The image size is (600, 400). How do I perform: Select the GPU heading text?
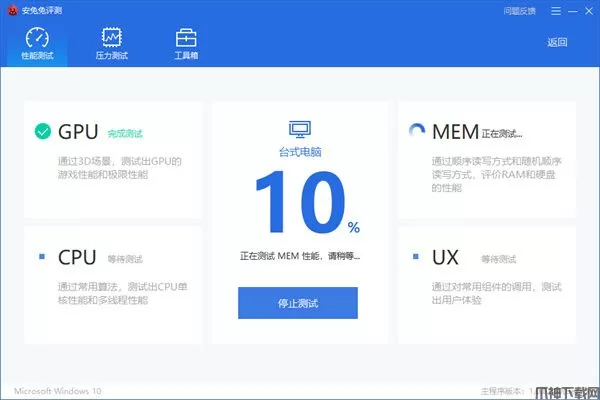click(x=78, y=132)
